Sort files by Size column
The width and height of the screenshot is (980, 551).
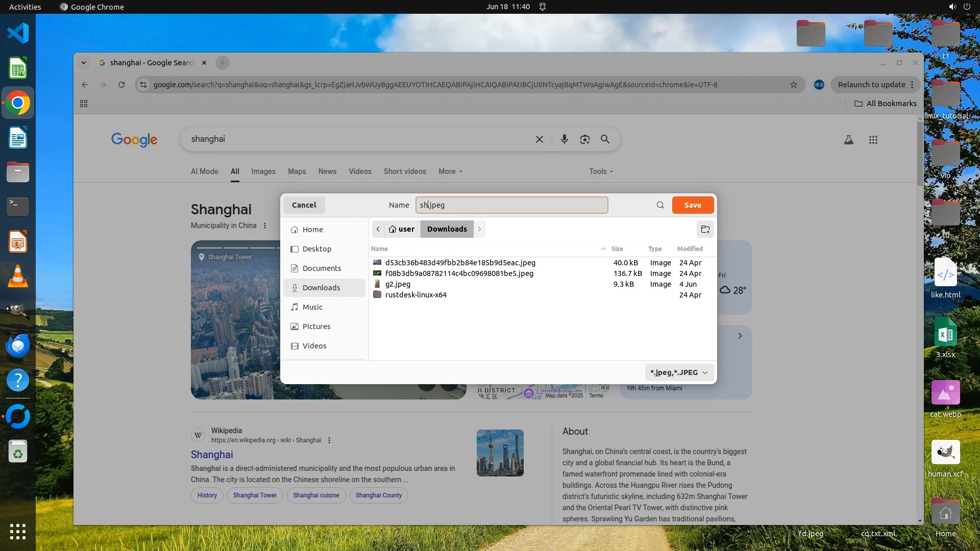click(617, 249)
